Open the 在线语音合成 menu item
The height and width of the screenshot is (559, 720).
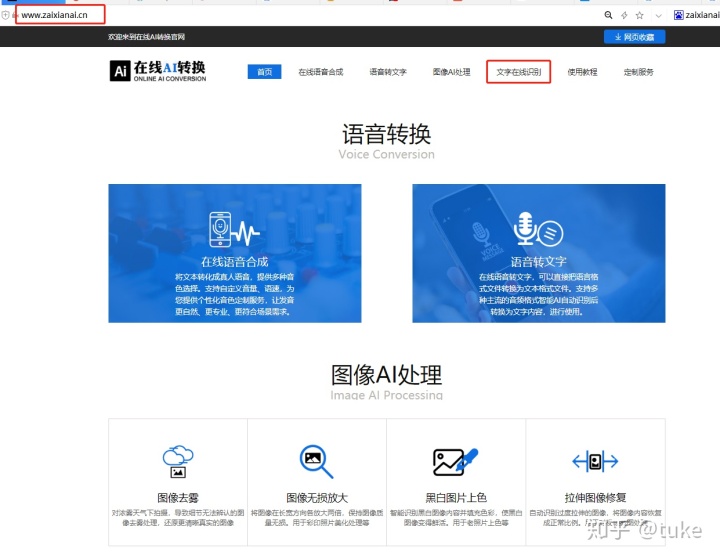321,72
